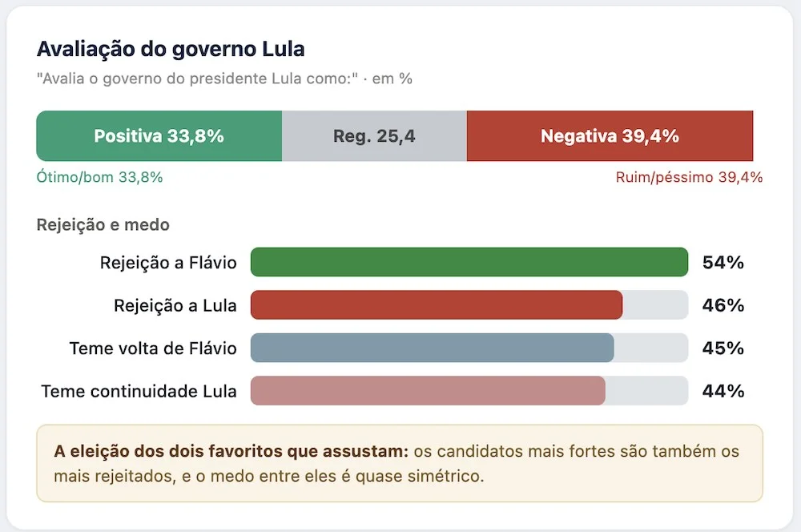Click the blue Teme volta de Flávio bar

433,348
